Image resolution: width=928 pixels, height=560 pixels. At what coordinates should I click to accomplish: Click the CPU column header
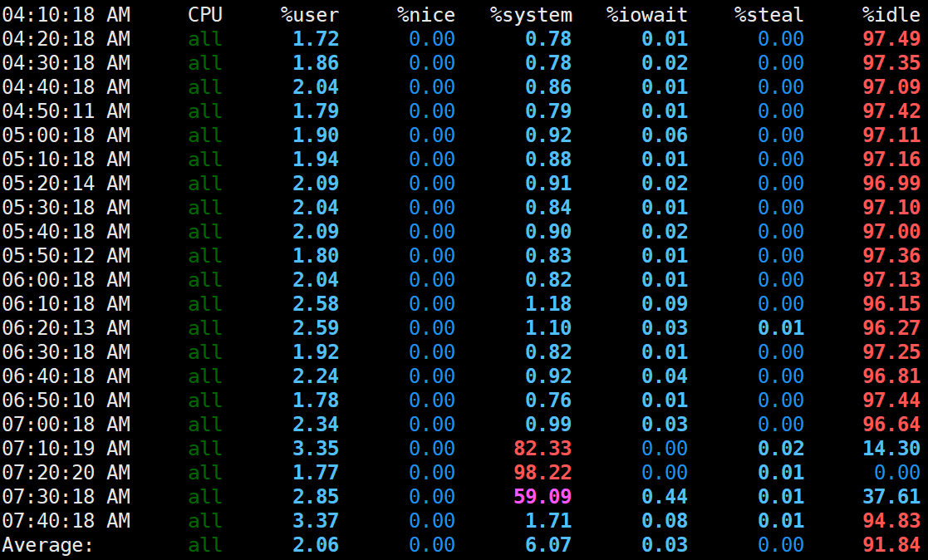tap(205, 14)
